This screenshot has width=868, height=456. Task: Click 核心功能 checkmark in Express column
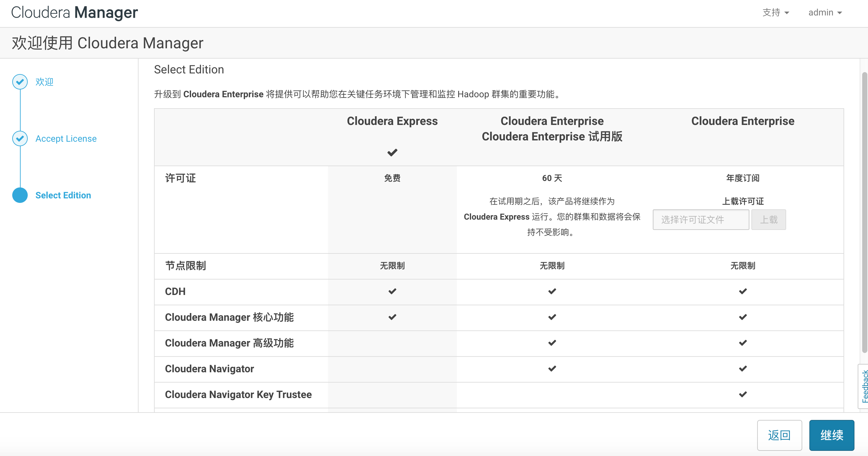[x=392, y=317]
